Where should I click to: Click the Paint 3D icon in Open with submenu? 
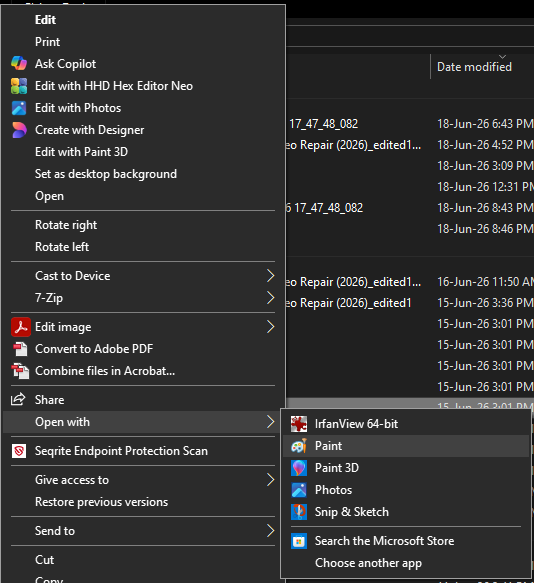299,468
